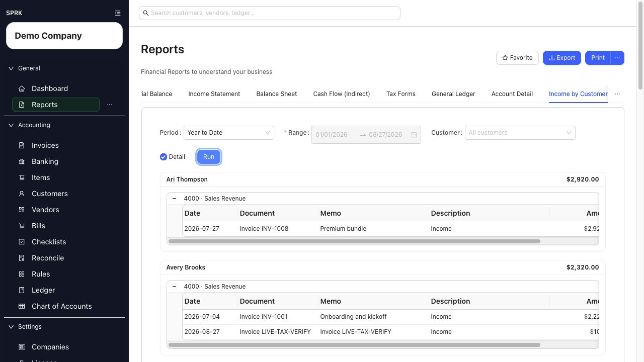Collapse Avery Brooks' Sales Revenue group
The height and width of the screenshot is (362, 644).
click(175, 287)
